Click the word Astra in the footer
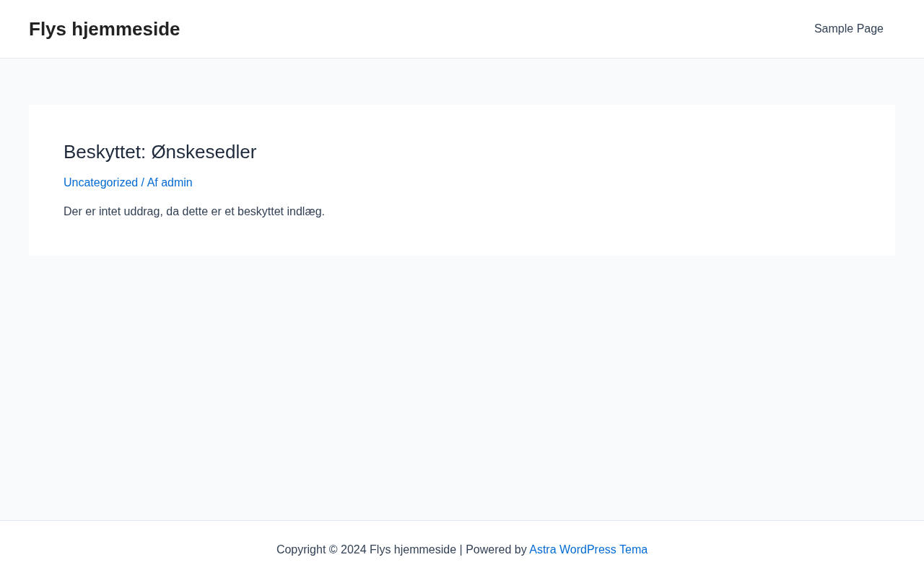924x578 pixels. 543,550
